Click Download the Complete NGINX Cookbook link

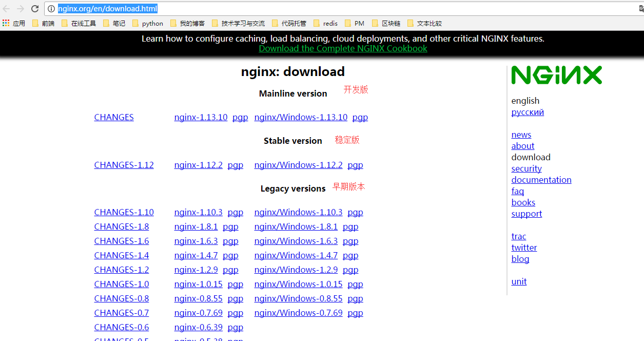point(343,48)
